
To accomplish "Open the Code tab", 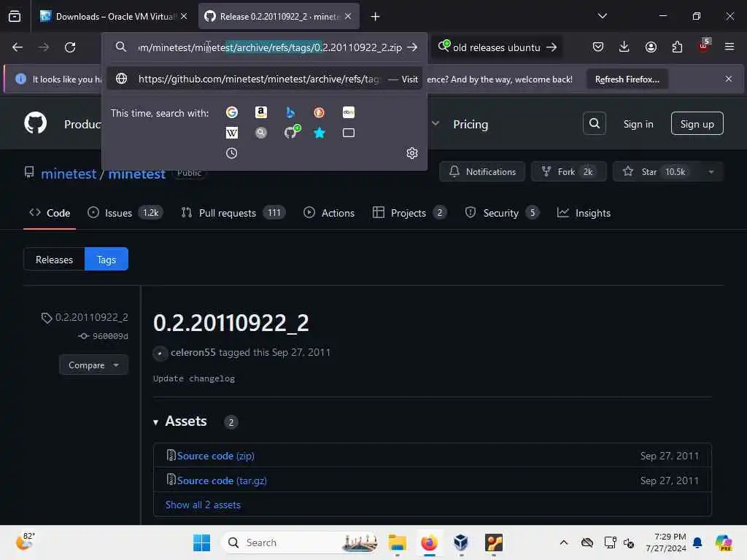I will pyautogui.click(x=50, y=213).
